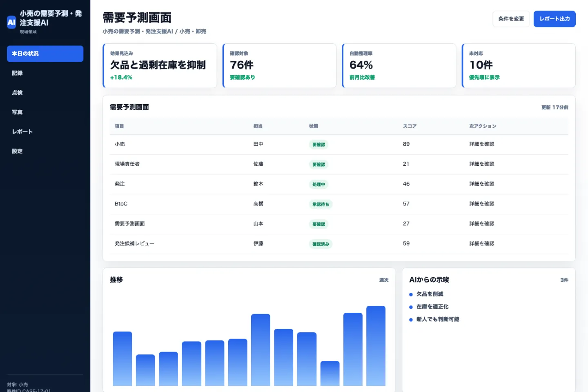588x392 pixels.
Task: Click the first bar in 推移 chart
Action: coord(122,359)
